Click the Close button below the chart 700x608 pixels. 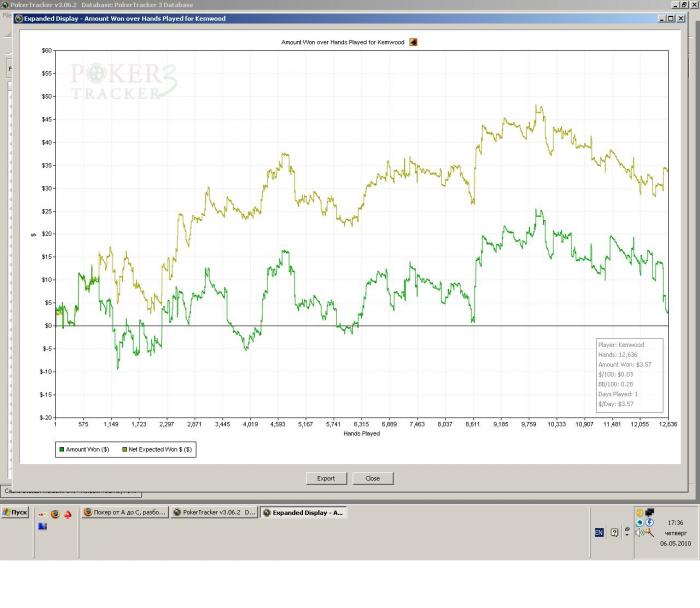pyautogui.click(x=372, y=478)
